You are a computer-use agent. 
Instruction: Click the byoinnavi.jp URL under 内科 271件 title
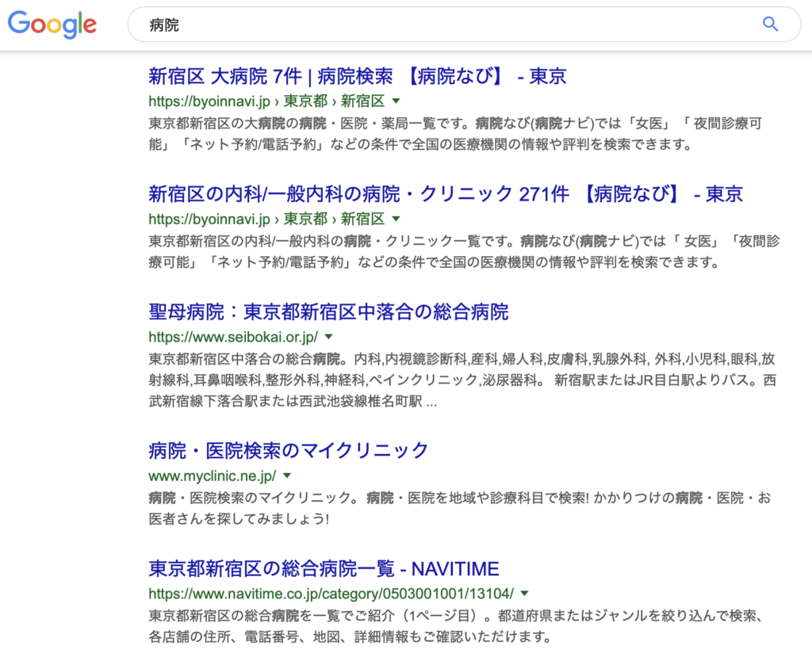[x=266, y=219]
